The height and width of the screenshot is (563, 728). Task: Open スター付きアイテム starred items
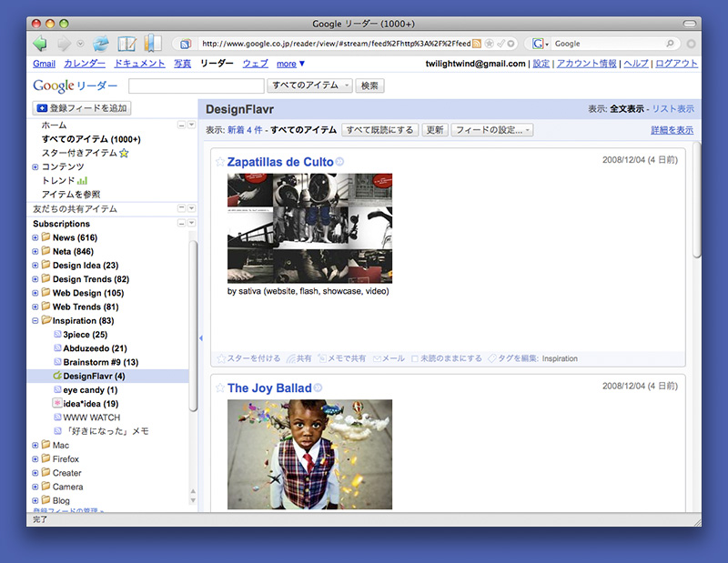point(85,153)
